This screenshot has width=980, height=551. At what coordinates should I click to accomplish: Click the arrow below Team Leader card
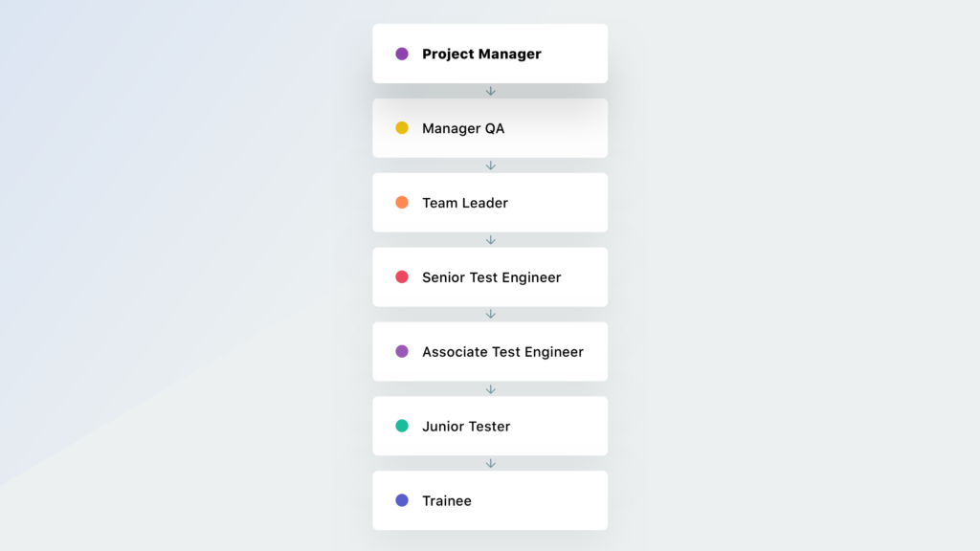(x=491, y=240)
